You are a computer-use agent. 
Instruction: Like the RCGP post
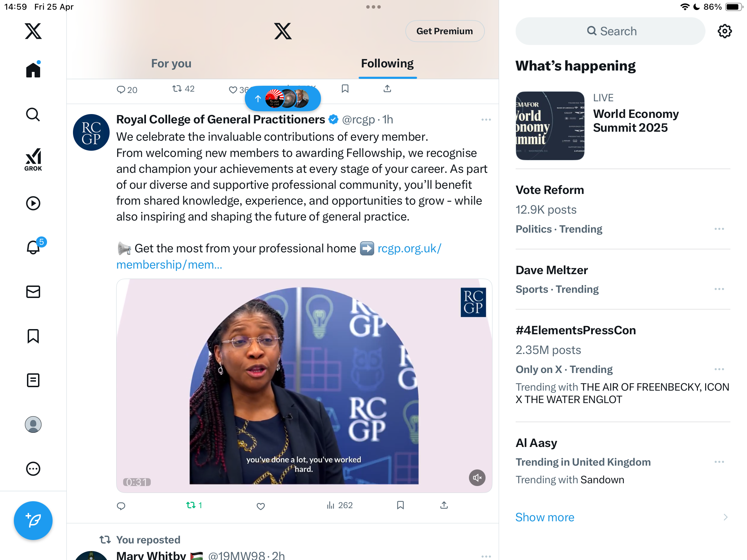261,506
